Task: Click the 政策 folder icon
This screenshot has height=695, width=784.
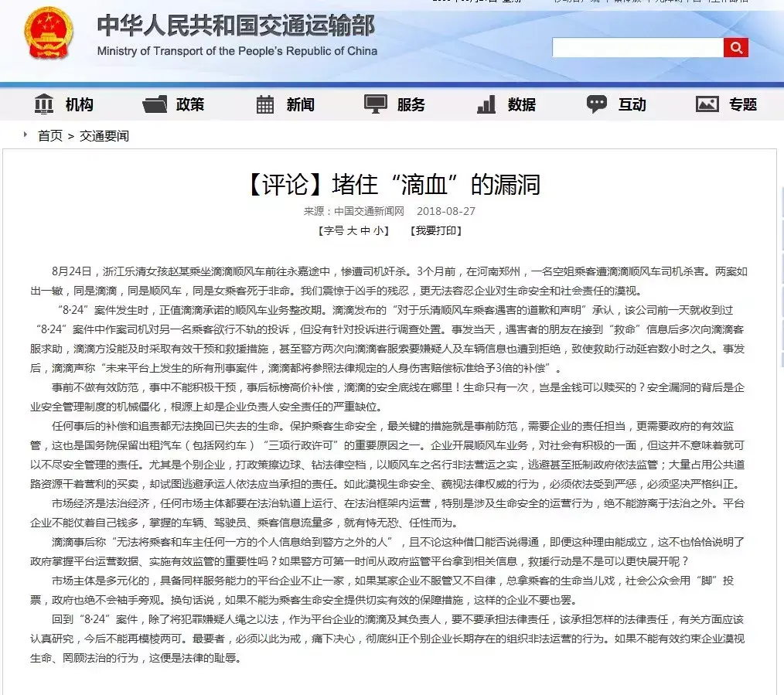Action: click(x=155, y=104)
